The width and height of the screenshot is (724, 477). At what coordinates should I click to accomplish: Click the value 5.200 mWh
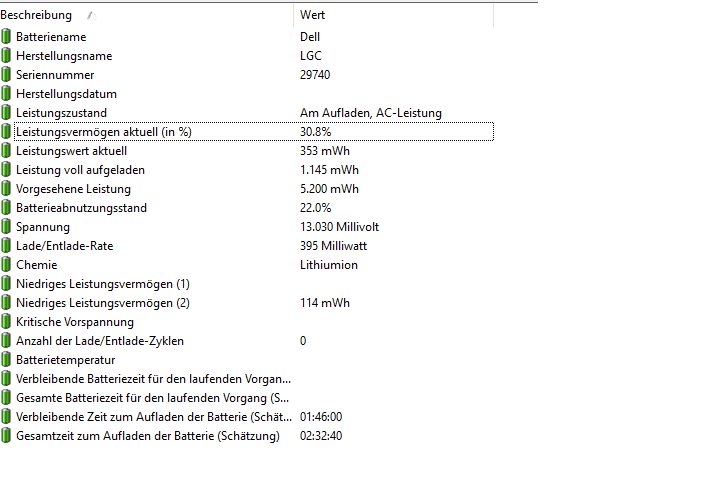tap(329, 189)
